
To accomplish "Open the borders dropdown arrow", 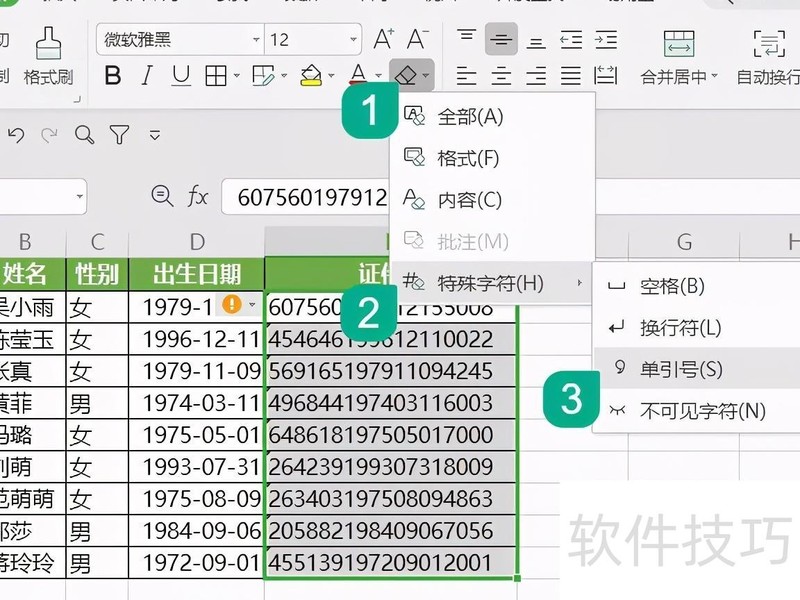I will click(237, 76).
